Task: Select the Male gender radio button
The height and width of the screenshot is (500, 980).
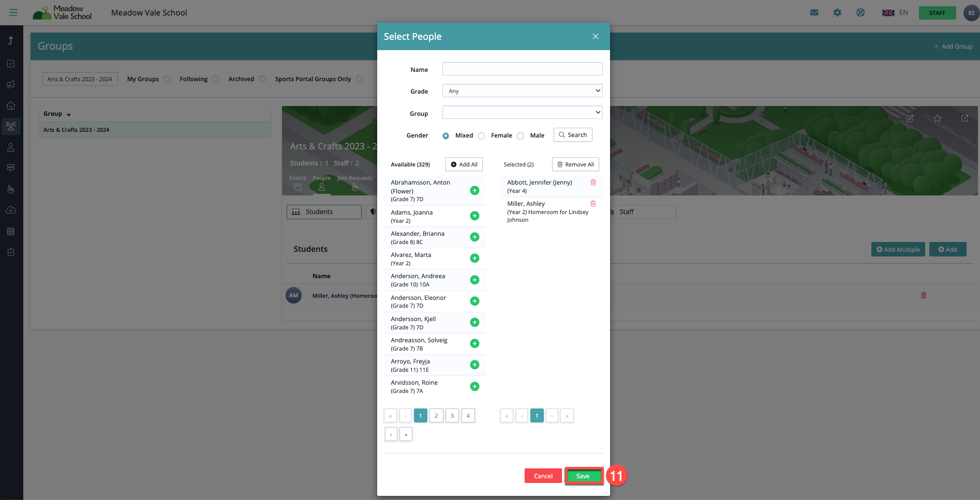Action: click(521, 136)
